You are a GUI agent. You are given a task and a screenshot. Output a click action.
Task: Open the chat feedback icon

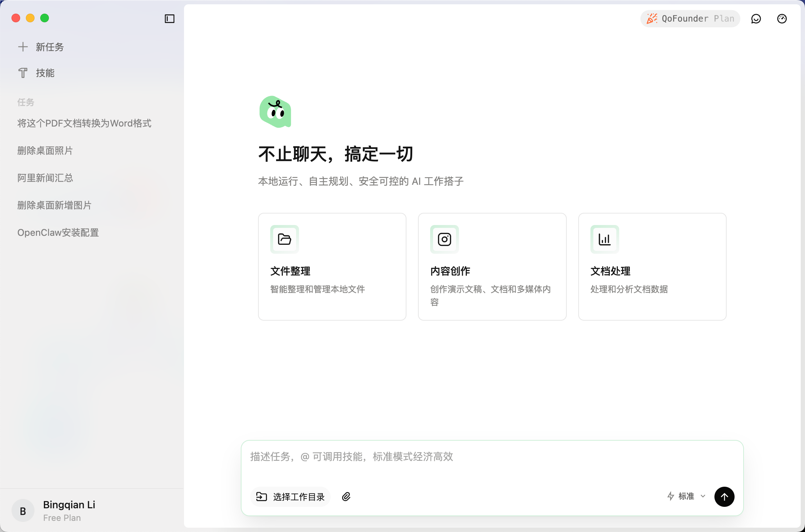tap(756, 19)
